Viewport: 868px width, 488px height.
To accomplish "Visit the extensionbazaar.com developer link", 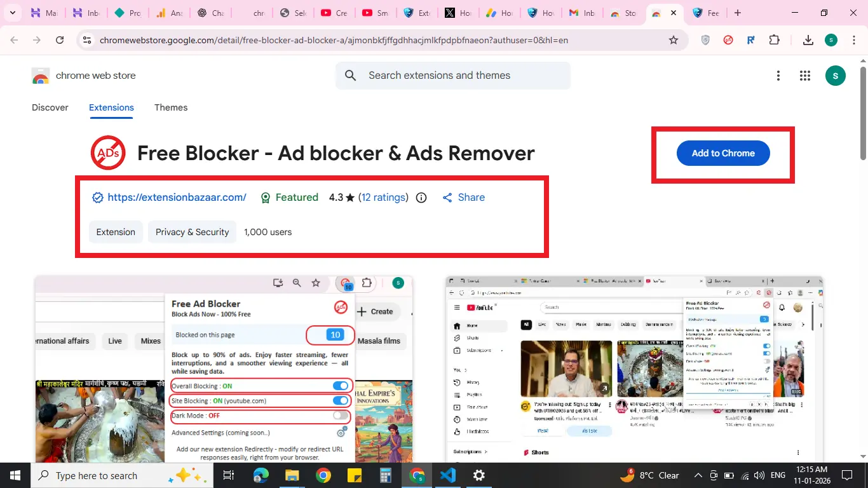I will point(177,197).
